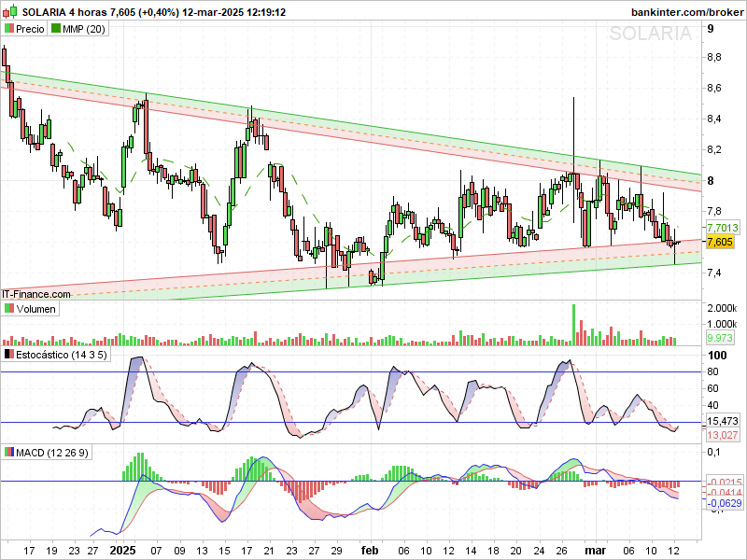
Task: Click the IT-Finance.com watermark link
Action: 36,294
